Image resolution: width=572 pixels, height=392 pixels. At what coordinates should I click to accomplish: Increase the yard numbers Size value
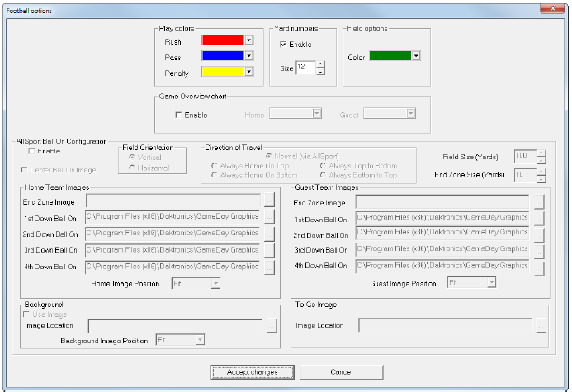point(320,64)
